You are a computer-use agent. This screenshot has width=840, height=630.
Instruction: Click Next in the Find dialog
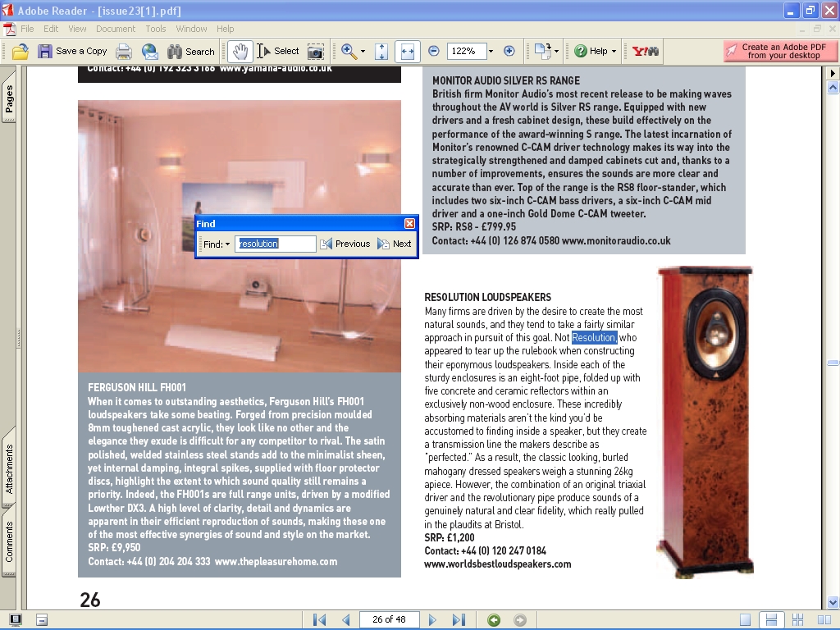[395, 244]
